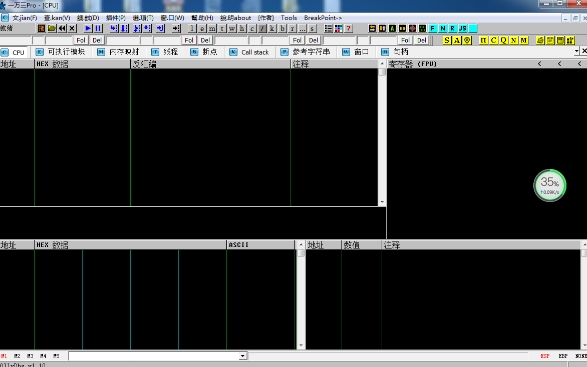Open the BreakPoint-> menu
587x367 pixels.
(323, 18)
